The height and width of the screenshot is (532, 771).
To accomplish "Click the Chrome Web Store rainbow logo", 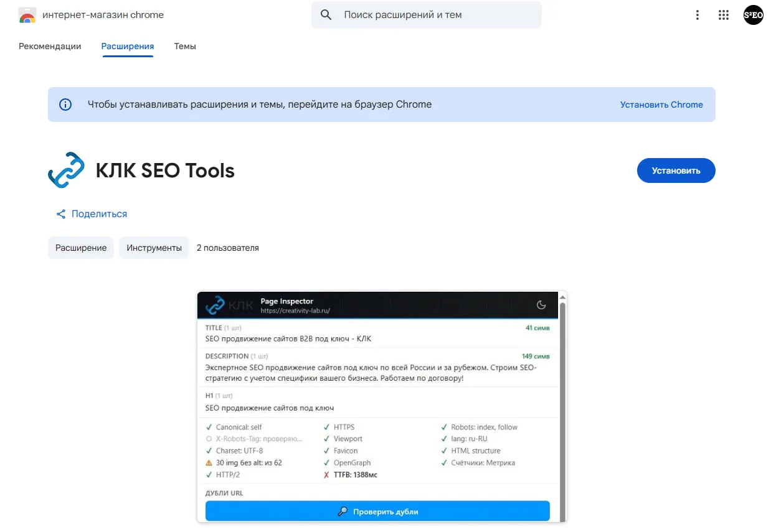I will pyautogui.click(x=27, y=15).
